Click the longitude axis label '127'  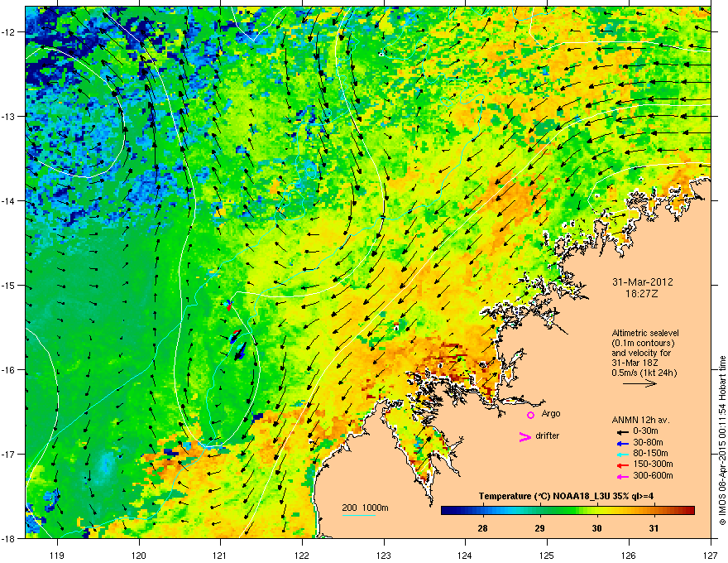(711, 555)
